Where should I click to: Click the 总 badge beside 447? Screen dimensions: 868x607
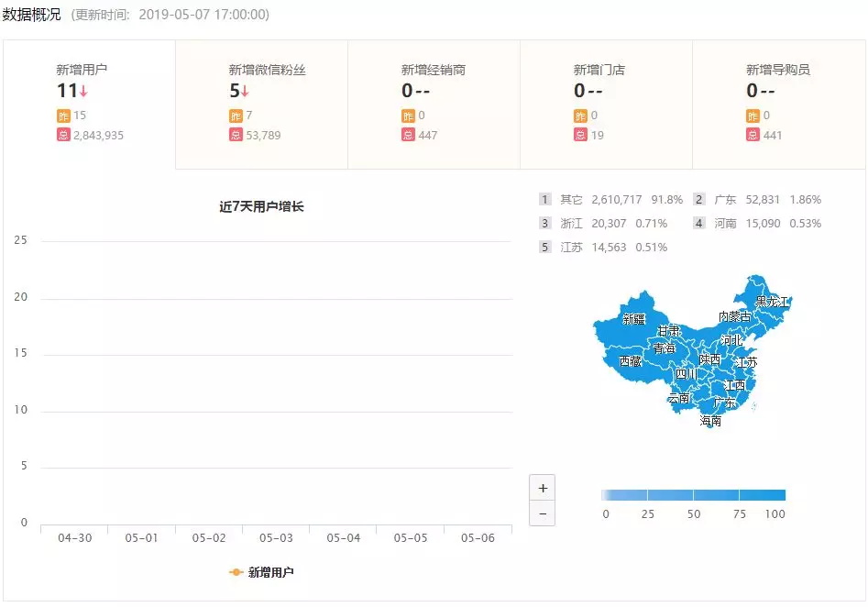(408, 135)
